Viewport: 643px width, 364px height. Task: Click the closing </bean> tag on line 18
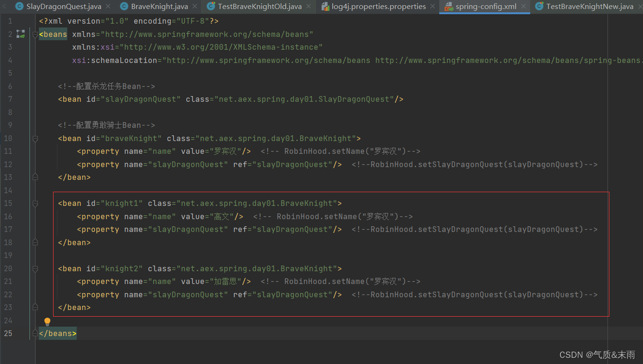tap(74, 242)
